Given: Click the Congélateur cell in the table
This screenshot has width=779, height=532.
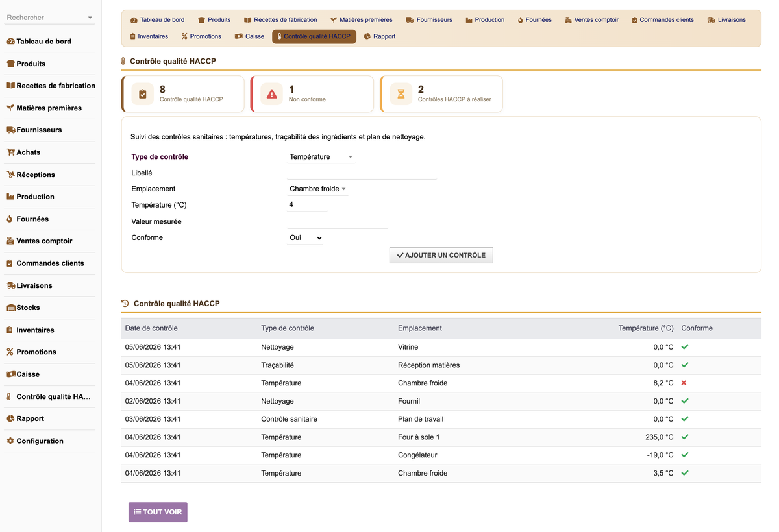Looking at the screenshot, I should pyautogui.click(x=417, y=455).
